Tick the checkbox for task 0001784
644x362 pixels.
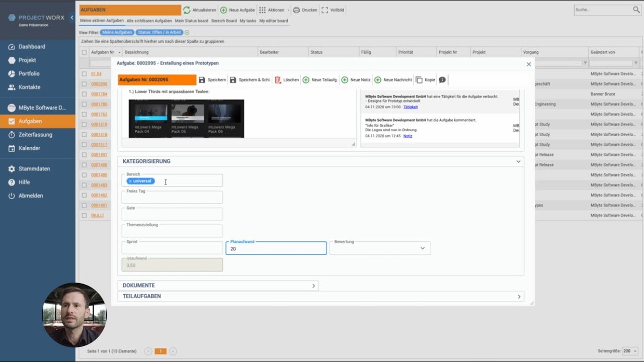85,94
